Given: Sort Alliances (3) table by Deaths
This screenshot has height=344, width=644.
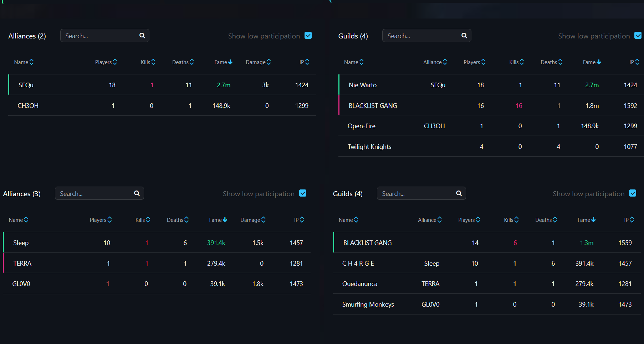Looking at the screenshot, I should pos(178,220).
